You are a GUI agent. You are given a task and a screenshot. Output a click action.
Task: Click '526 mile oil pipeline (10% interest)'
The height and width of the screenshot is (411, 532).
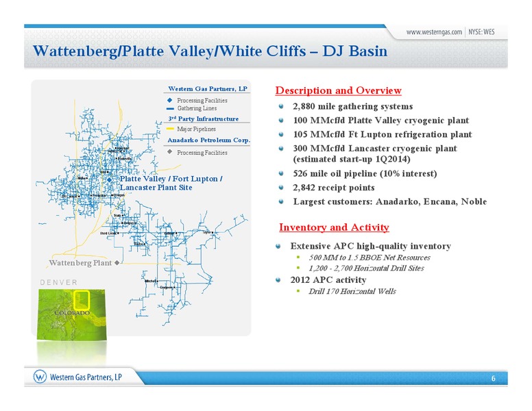click(x=365, y=173)
